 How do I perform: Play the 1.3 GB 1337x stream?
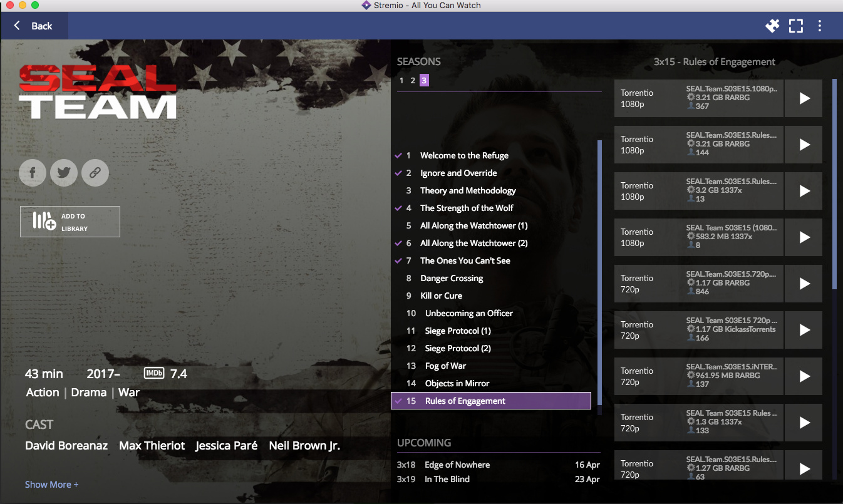[804, 423]
